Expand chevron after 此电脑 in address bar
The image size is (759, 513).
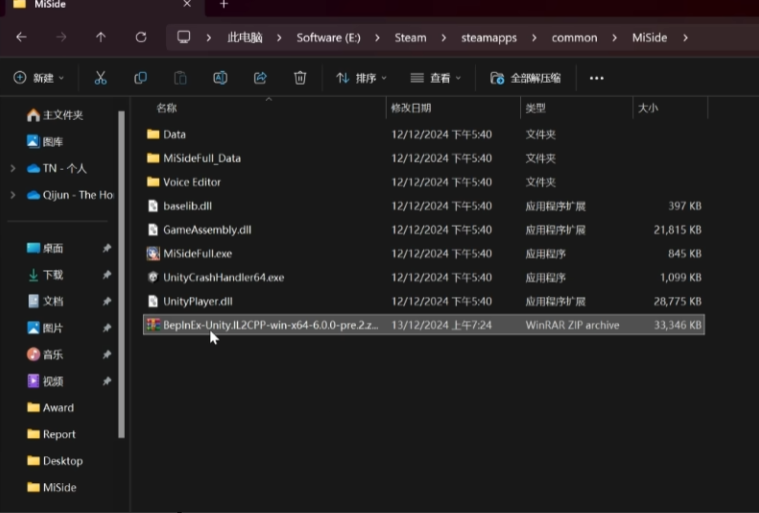(279, 38)
